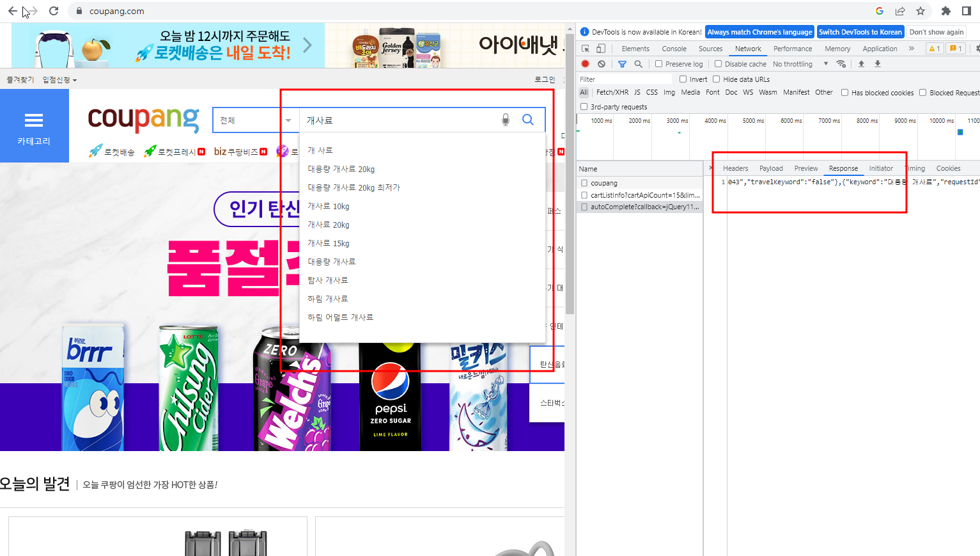
Task: Click the 로그인 link
Action: [x=545, y=79]
